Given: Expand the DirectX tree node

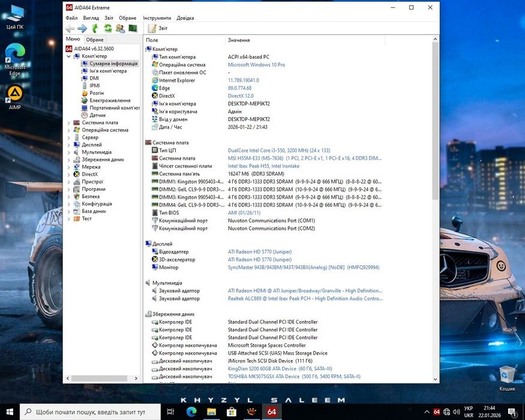Looking at the screenshot, I should [68, 175].
